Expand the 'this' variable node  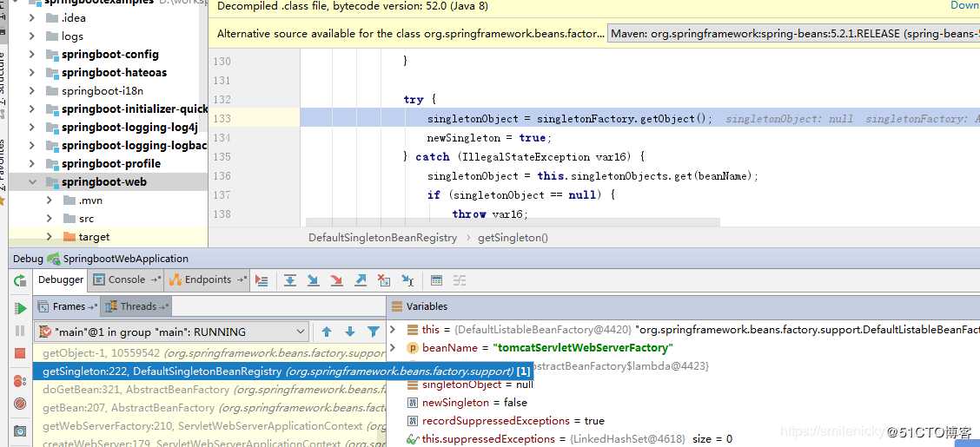point(393,330)
